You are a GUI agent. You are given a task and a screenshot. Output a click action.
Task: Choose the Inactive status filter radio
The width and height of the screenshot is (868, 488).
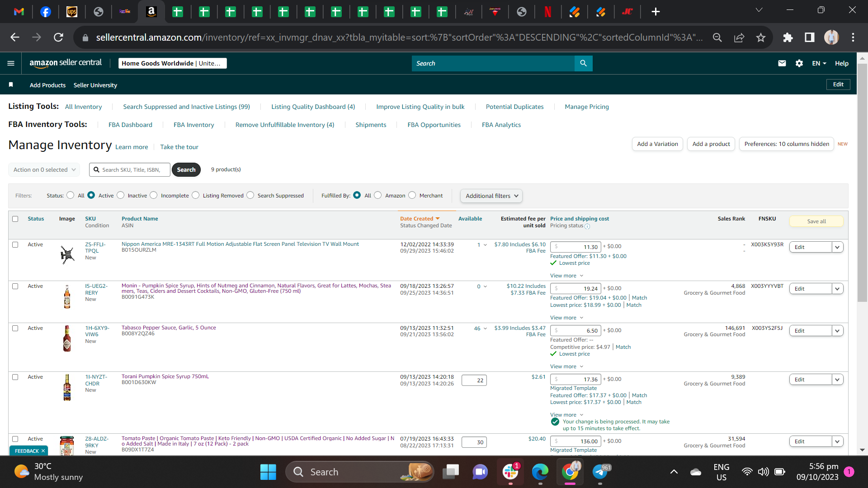(x=120, y=195)
